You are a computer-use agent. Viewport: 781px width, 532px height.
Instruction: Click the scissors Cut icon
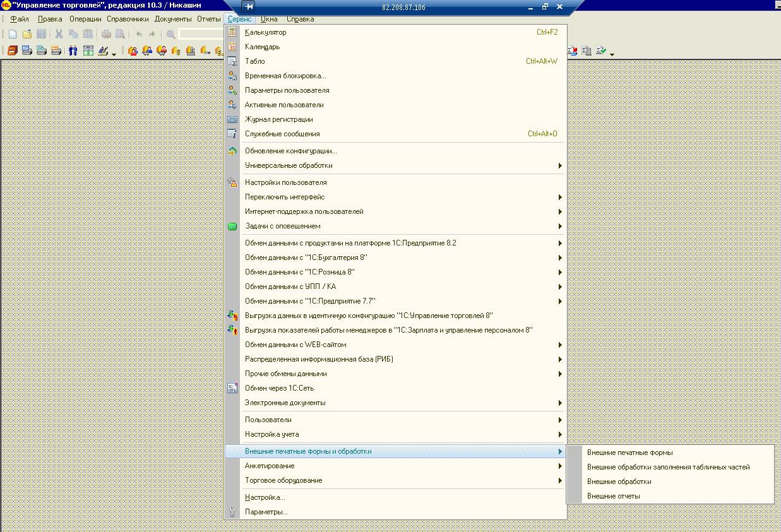point(59,34)
